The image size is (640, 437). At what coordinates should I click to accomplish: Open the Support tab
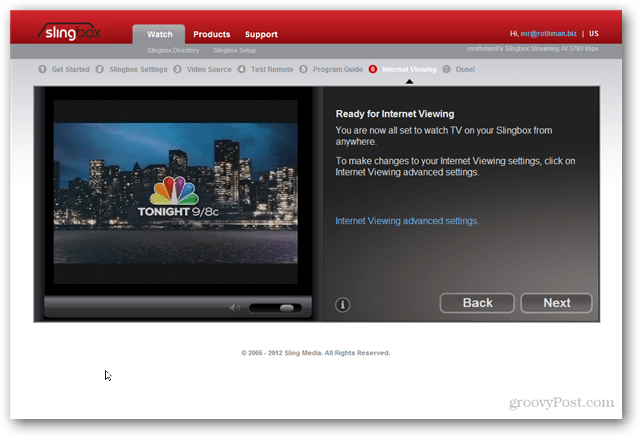(261, 34)
